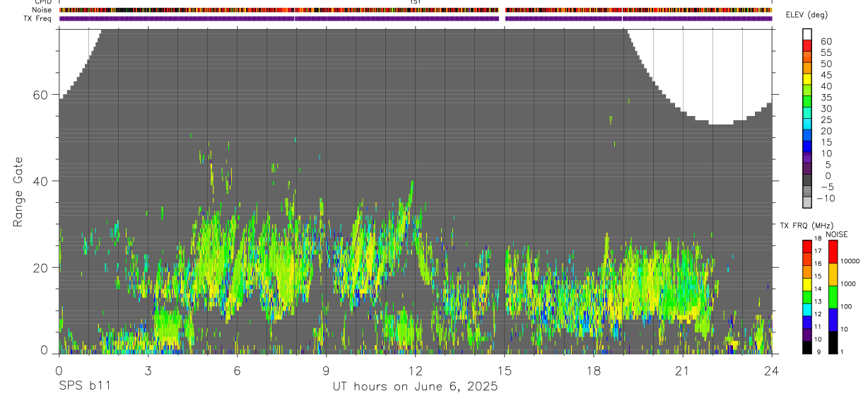
Task: Click the red 10000 noise level swatch
Action: pyautogui.click(x=833, y=252)
